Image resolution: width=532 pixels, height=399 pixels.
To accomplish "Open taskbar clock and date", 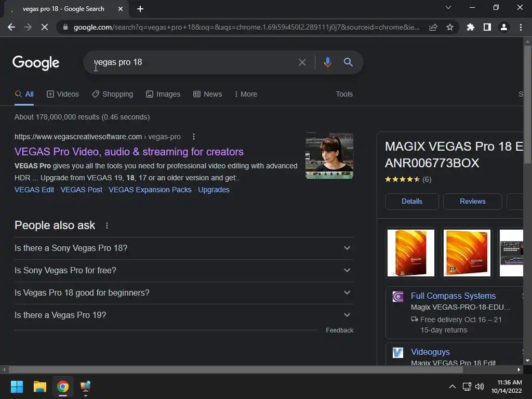I will 507,387.
